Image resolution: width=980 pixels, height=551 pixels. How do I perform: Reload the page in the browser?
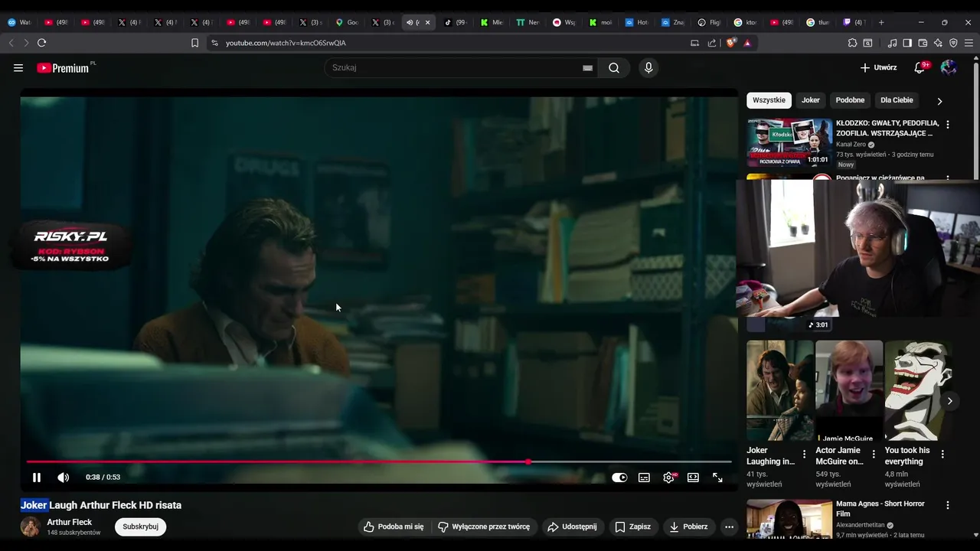[x=41, y=43]
